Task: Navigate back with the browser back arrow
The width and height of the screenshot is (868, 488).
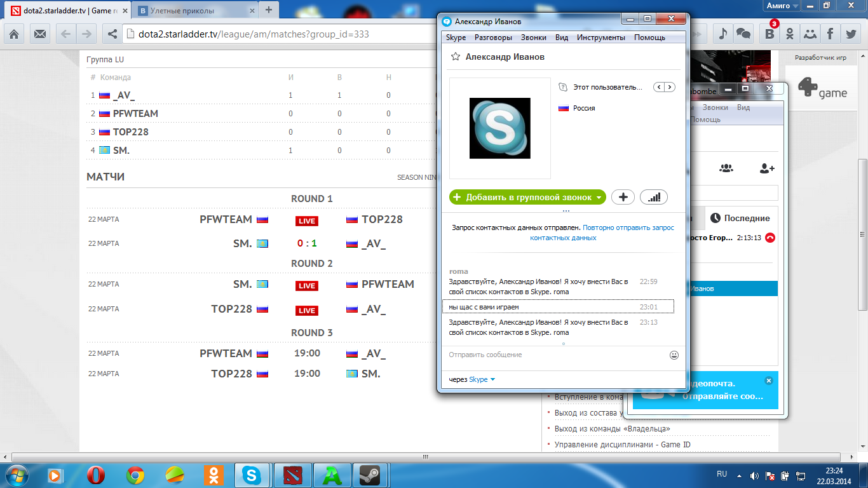Action: pyautogui.click(x=65, y=34)
